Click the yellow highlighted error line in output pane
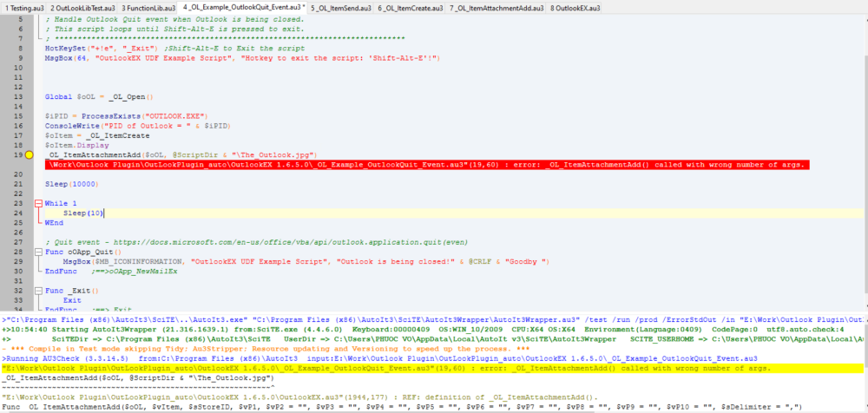 click(x=434, y=369)
